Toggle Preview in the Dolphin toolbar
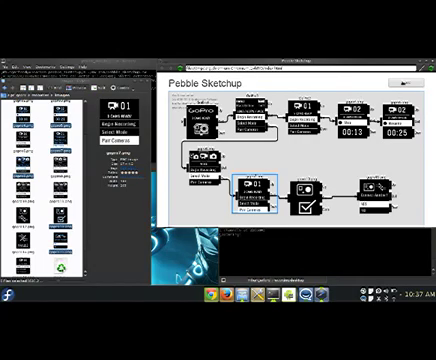 pyautogui.click(x=76, y=88)
